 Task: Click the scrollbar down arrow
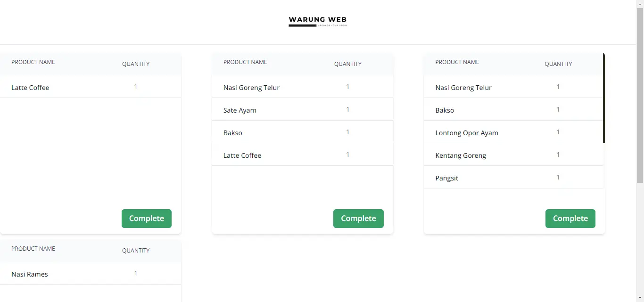click(640, 298)
